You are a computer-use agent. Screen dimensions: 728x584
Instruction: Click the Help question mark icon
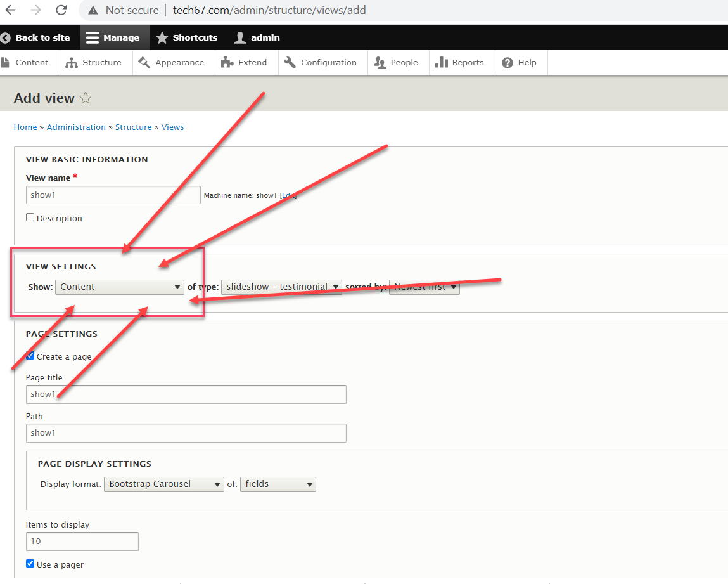[x=508, y=63]
